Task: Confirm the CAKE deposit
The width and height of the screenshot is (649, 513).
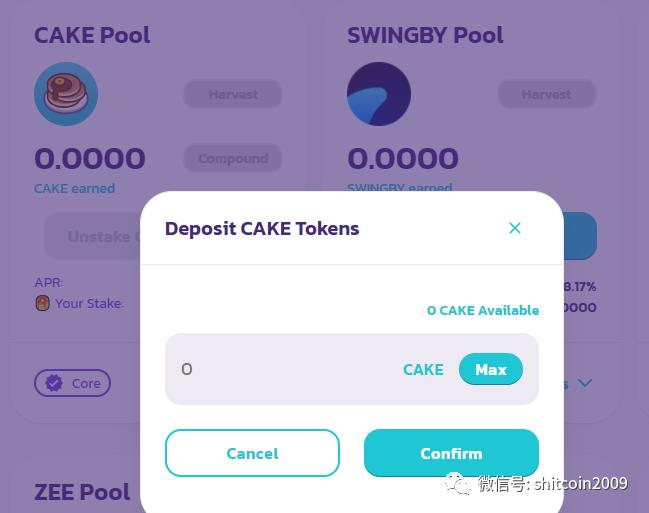Action: [x=451, y=453]
